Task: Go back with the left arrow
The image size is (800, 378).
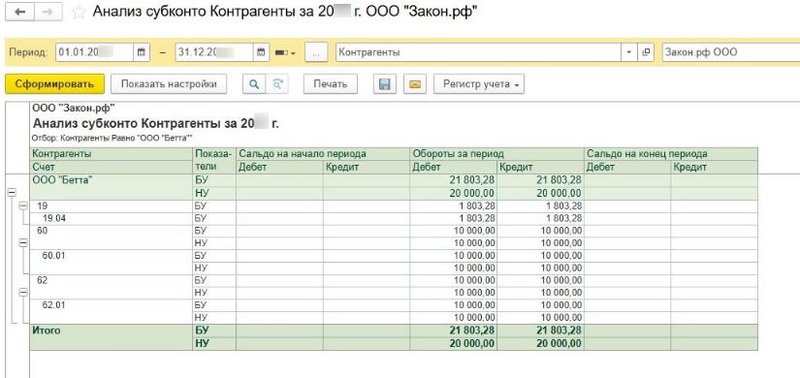Action: click(x=20, y=12)
